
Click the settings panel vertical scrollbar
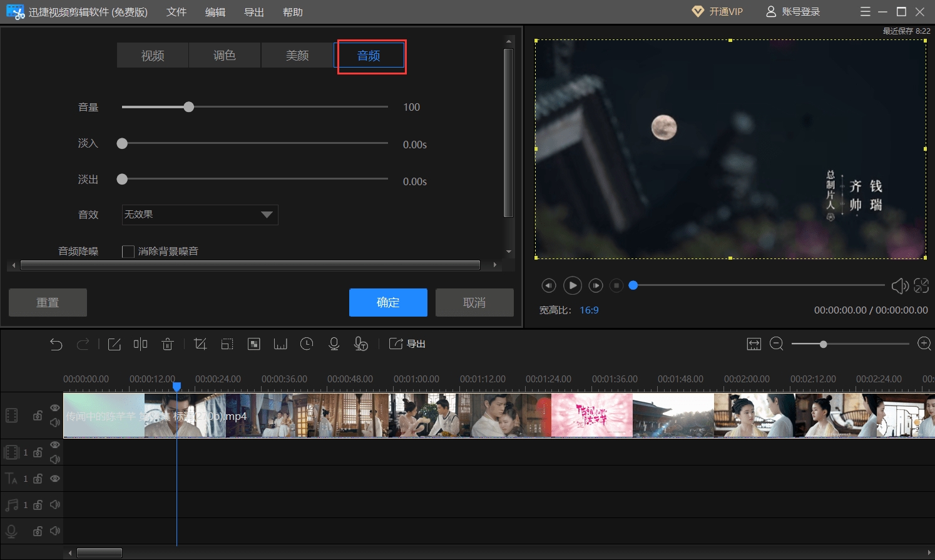tap(508, 133)
